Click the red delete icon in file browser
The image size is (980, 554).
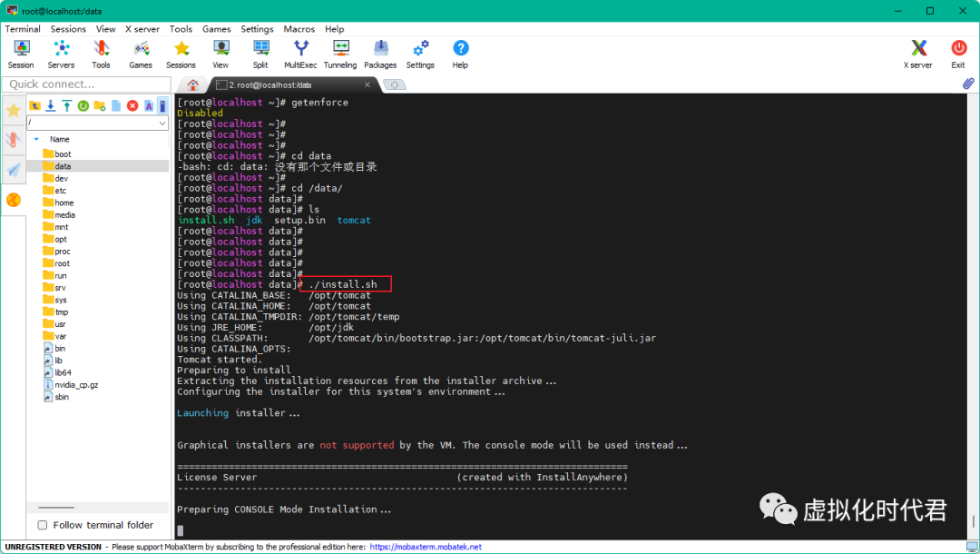(132, 106)
